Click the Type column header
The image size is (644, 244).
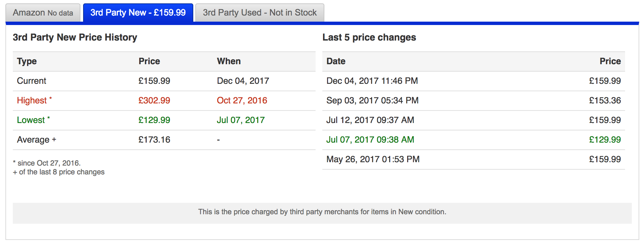[27, 61]
